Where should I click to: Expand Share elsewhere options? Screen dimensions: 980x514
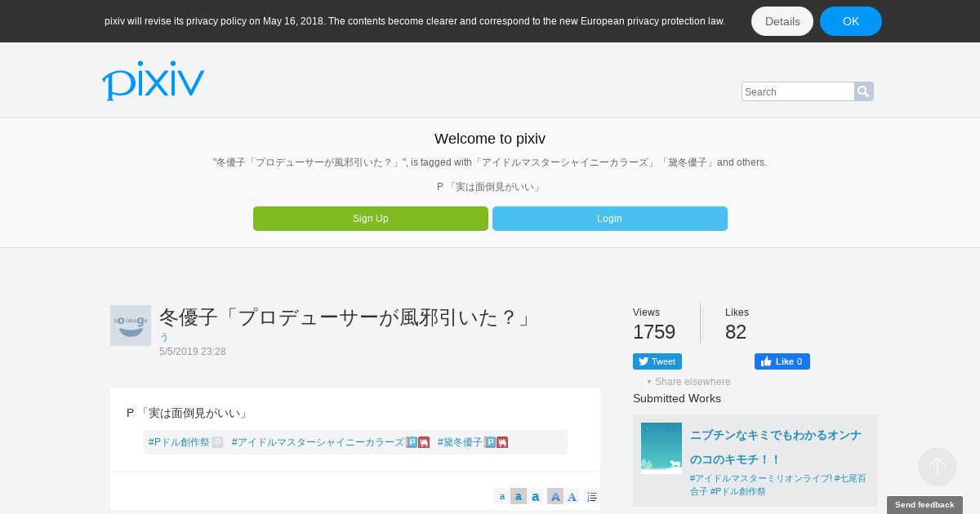688,382
